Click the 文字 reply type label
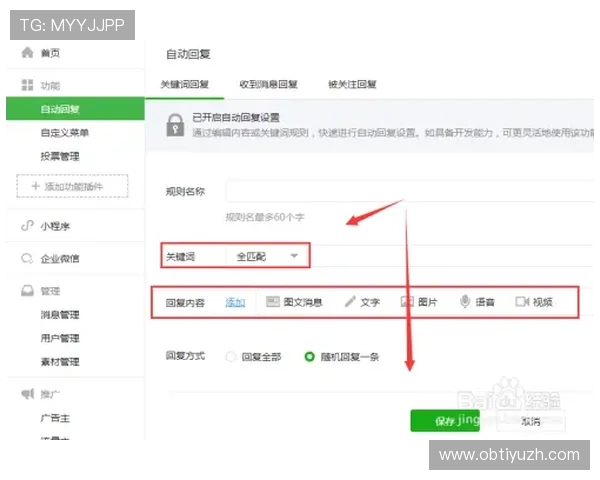The height and width of the screenshot is (480, 600). pyautogui.click(x=370, y=302)
